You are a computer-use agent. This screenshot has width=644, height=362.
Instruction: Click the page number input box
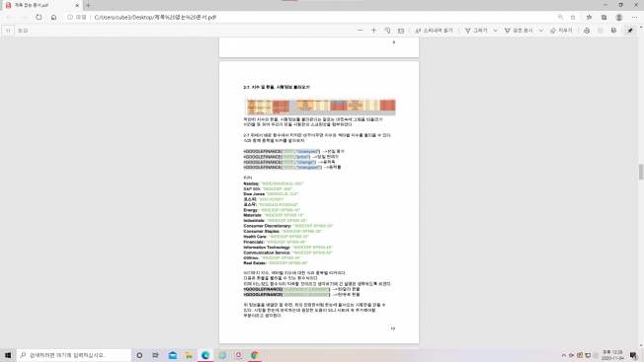pos(8,31)
